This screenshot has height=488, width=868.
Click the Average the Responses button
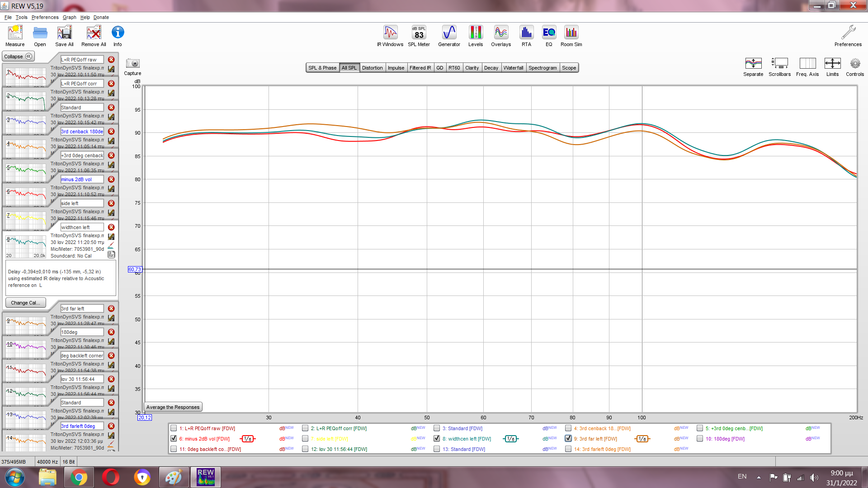pyautogui.click(x=173, y=407)
